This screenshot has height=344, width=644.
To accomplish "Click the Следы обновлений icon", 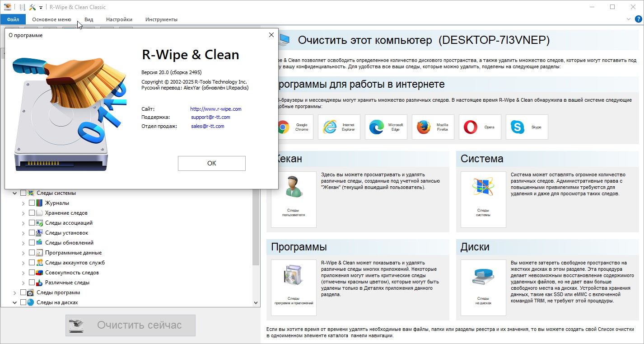I will [39, 243].
